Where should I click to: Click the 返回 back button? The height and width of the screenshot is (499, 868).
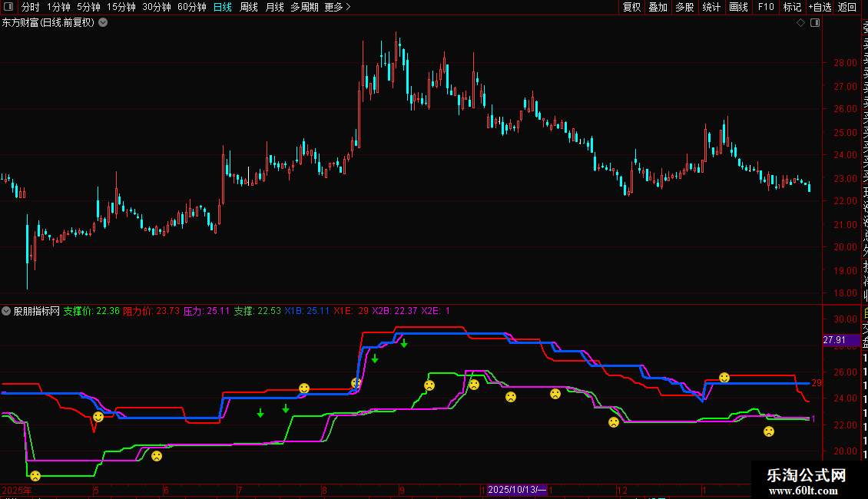coord(847,7)
